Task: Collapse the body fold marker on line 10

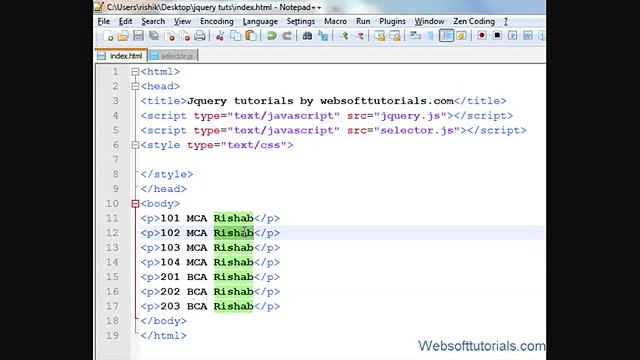Action: click(x=135, y=204)
